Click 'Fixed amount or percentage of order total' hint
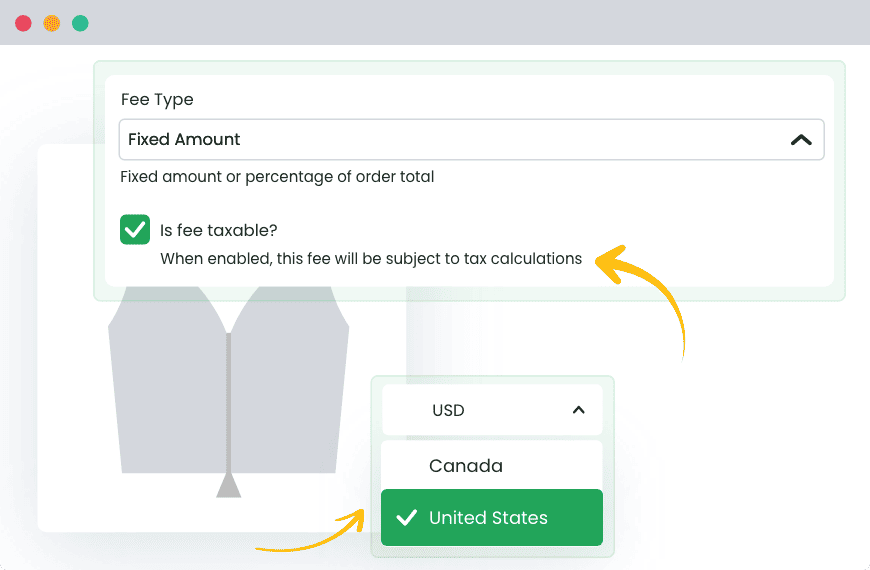Viewport: 870px width, 570px height. pyautogui.click(x=277, y=177)
